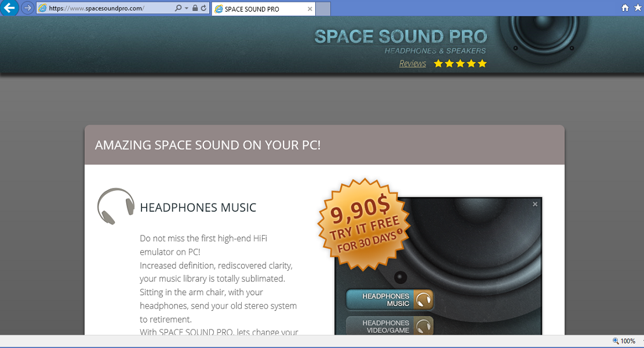Open a new blank tab
The width and height of the screenshot is (644, 348).
pos(323,9)
